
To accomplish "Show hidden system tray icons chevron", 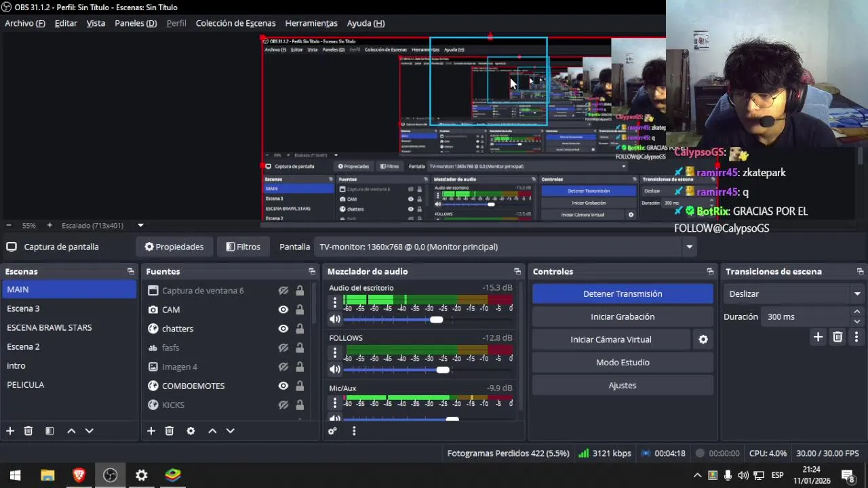I will coord(697,475).
